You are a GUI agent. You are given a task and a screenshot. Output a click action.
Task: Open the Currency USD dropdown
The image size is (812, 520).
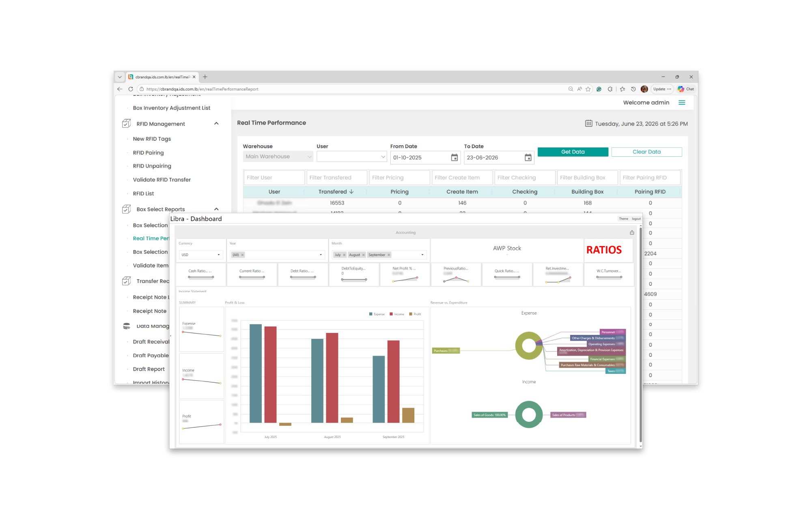tap(201, 255)
